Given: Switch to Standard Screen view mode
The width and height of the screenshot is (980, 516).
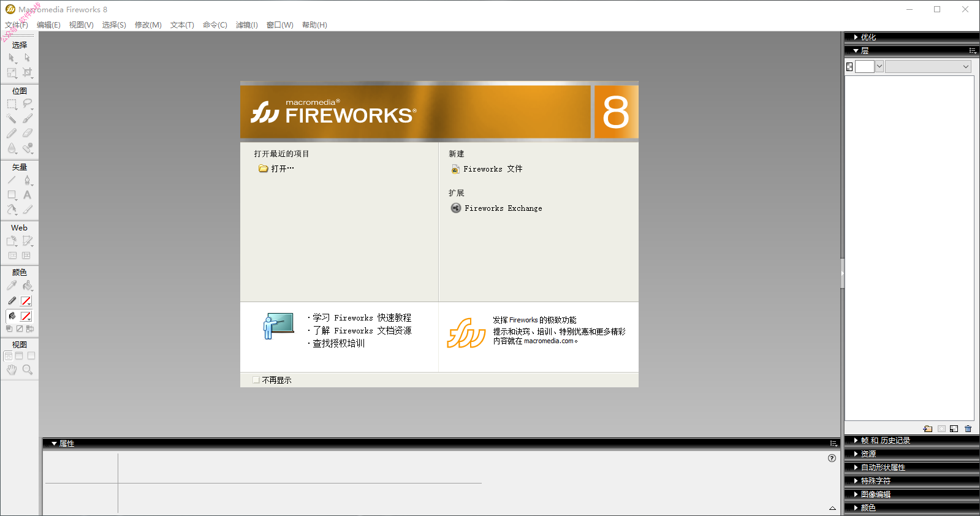Looking at the screenshot, I should 8,355.
